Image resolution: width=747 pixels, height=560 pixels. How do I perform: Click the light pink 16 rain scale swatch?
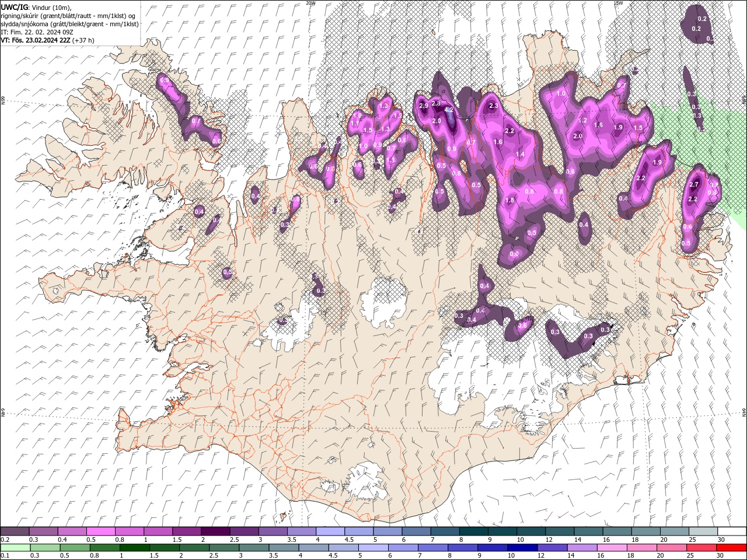click(612, 547)
